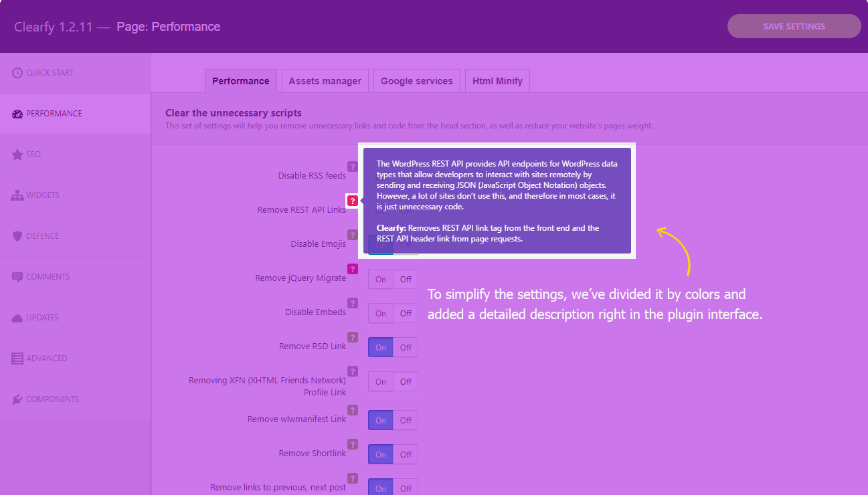Show help for Remove RSD Link
Image resolution: width=868 pixels, height=495 pixels.
point(353,337)
